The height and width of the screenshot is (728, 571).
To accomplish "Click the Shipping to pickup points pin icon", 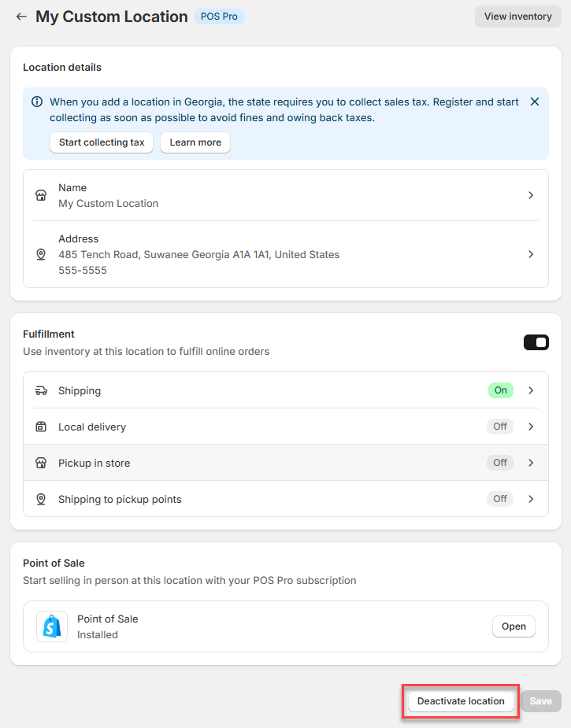I will pos(41,499).
